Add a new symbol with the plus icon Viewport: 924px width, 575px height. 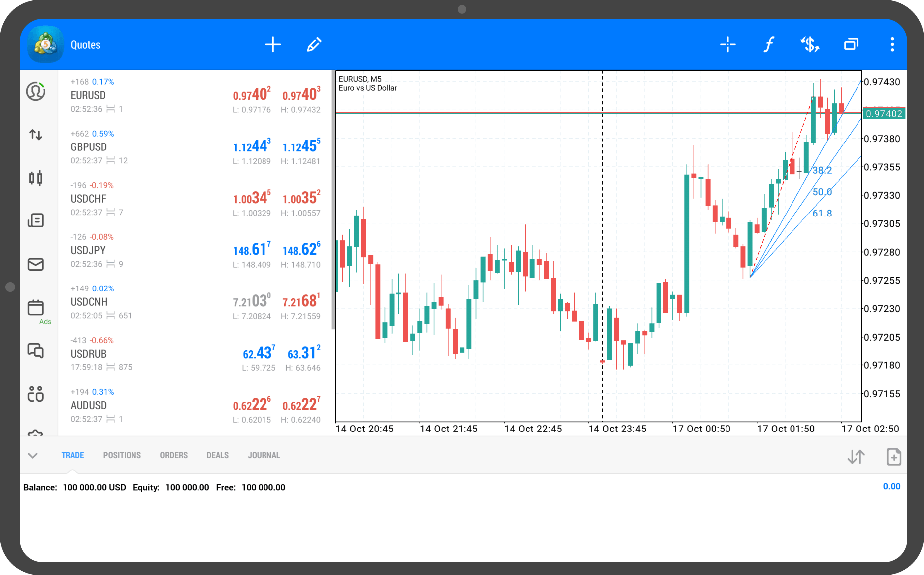tap(272, 44)
